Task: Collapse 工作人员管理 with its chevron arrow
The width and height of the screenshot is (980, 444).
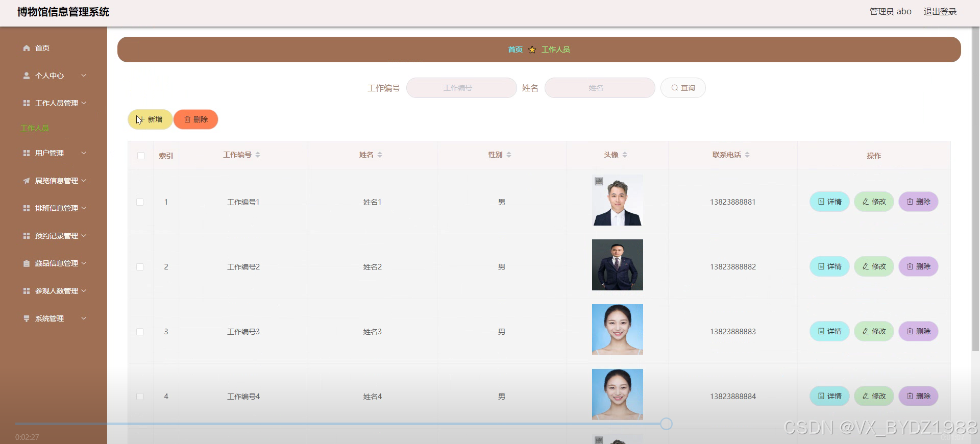Action: tap(84, 103)
